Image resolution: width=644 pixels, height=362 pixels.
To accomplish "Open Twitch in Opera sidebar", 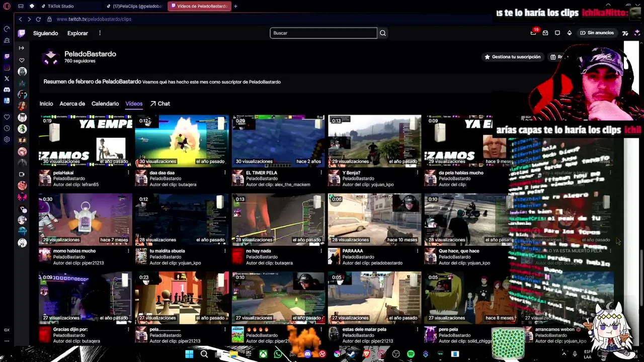I will [7, 56].
